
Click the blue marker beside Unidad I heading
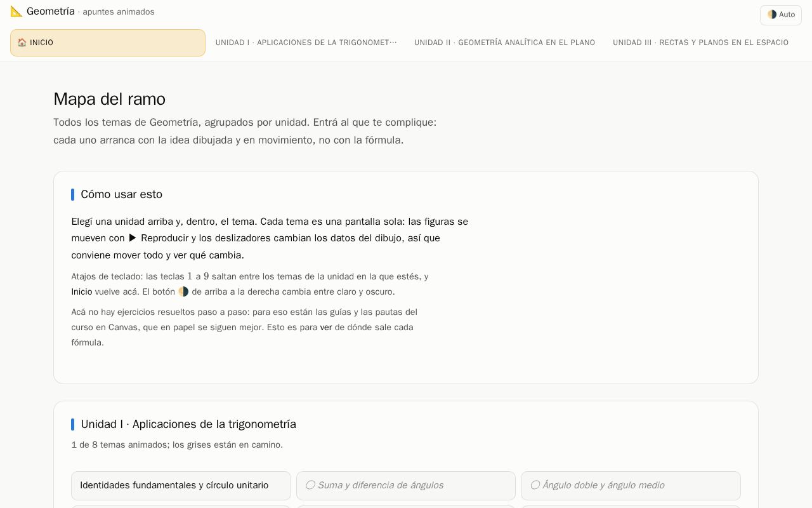point(73,424)
